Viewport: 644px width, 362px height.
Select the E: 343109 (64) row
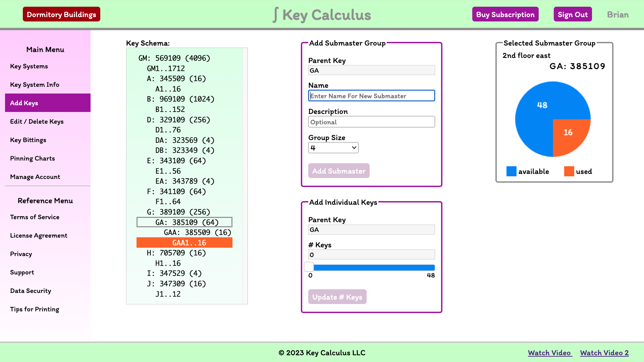click(184, 161)
